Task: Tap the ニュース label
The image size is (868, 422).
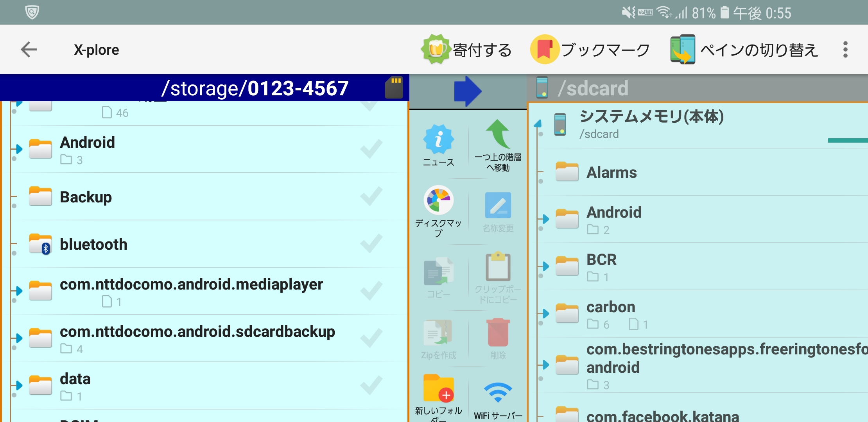Action: point(438,162)
